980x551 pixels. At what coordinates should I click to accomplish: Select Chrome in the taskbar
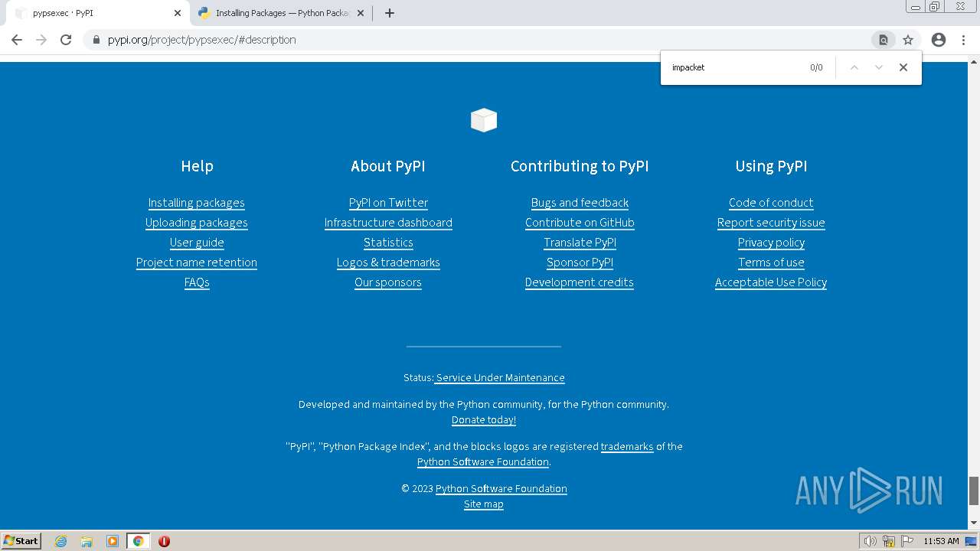pos(138,541)
